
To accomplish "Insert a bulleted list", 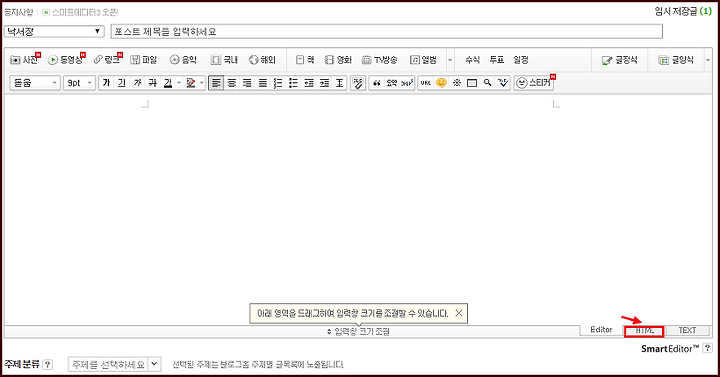I will [x=293, y=83].
